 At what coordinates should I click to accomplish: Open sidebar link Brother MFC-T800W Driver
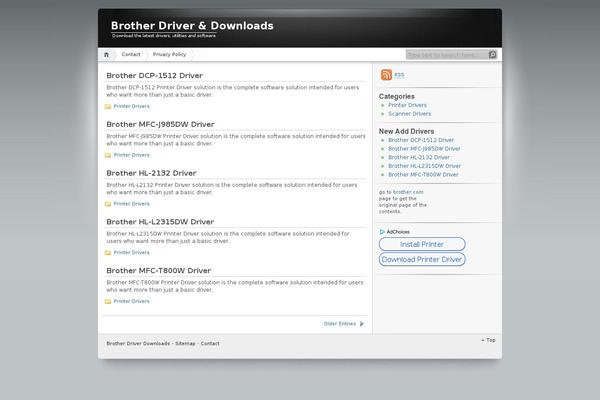pyautogui.click(x=423, y=175)
